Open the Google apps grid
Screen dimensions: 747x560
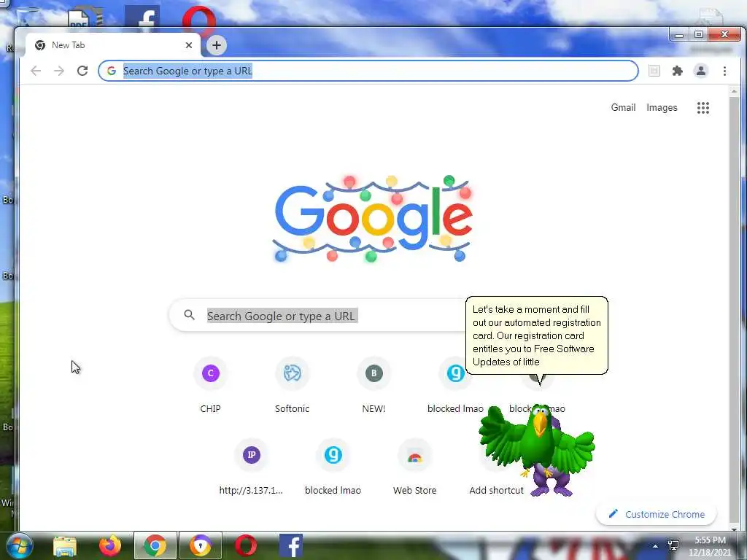point(703,108)
